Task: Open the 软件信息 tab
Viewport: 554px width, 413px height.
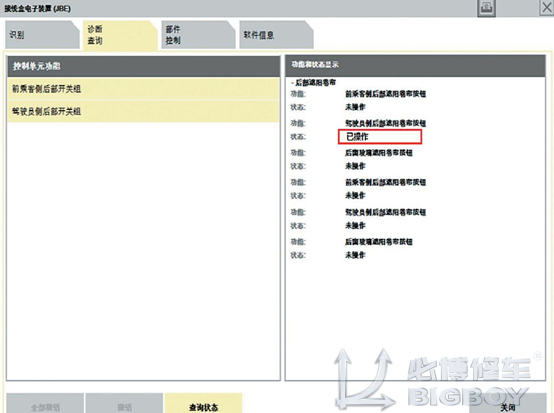Action: point(276,35)
